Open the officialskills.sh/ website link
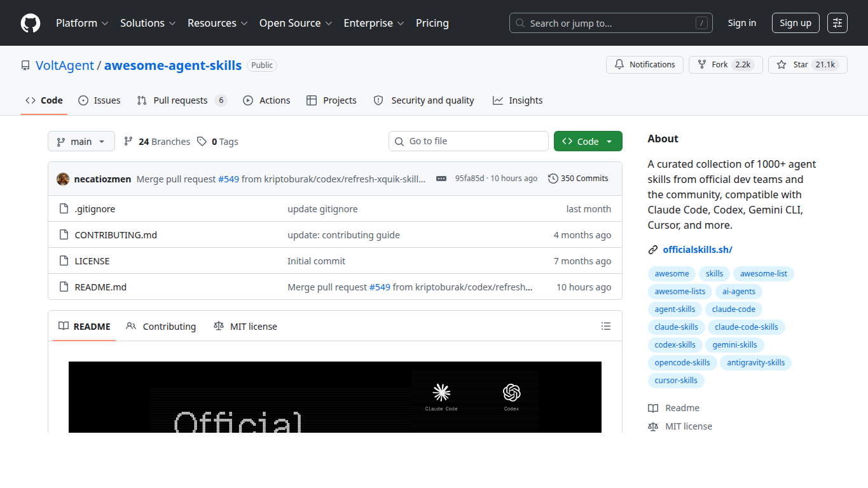 [x=698, y=250]
